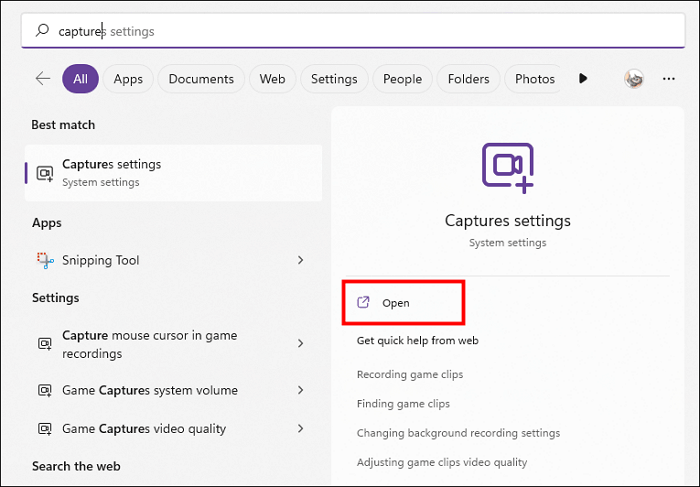Click the Search the web heading
700x487 pixels.
click(76, 466)
